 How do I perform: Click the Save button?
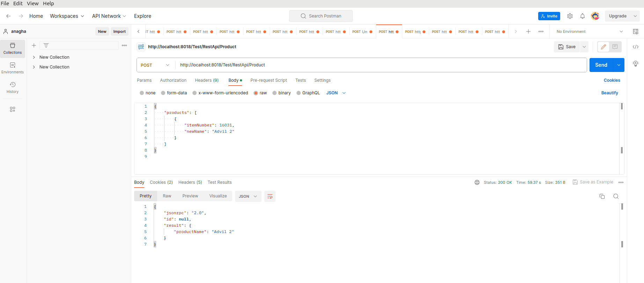(x=567, y=47)
